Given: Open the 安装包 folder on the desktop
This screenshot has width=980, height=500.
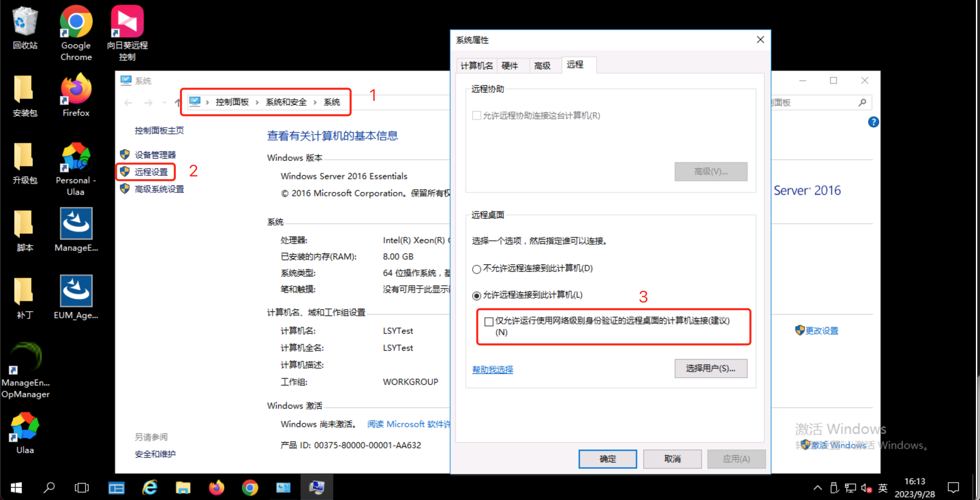Looking at the screenshot, I should coord(25,96).
